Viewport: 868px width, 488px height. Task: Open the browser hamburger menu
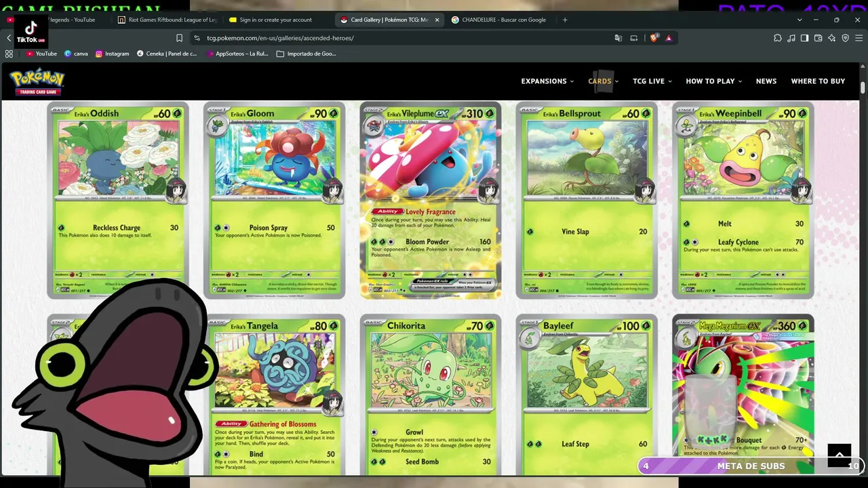[859, 38]
